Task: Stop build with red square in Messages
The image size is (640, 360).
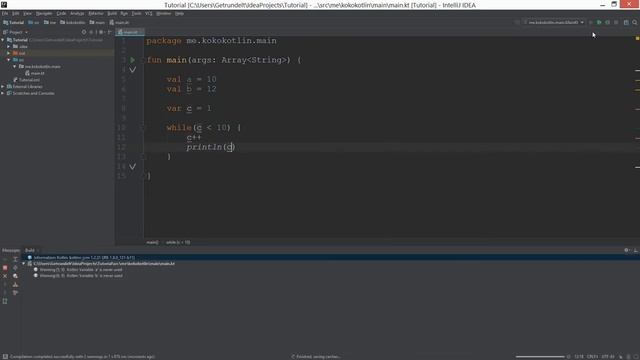Action: pyautogui.click(x=5, y=268)
